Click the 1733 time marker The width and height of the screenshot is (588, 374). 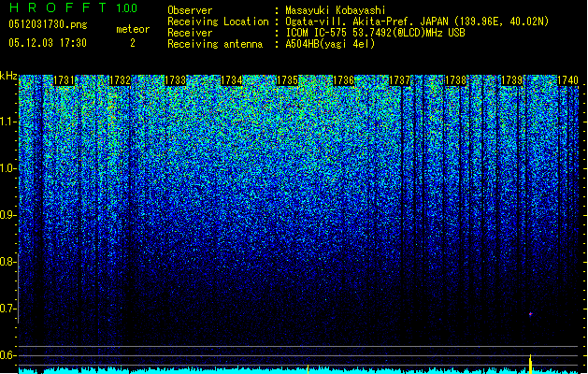tap(176, 80)
